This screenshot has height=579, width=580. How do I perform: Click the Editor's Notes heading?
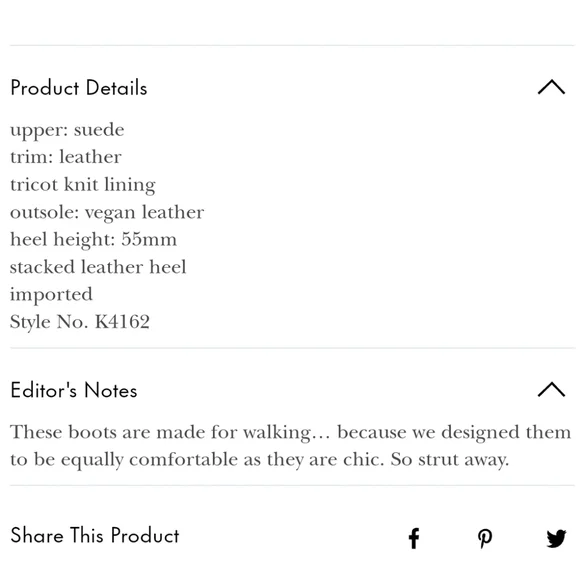74,390
